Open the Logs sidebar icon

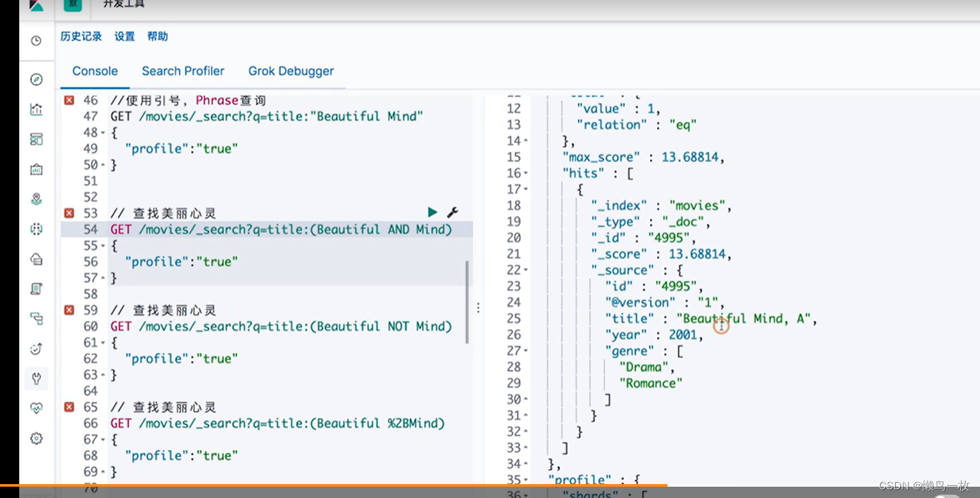pos(36,289)
